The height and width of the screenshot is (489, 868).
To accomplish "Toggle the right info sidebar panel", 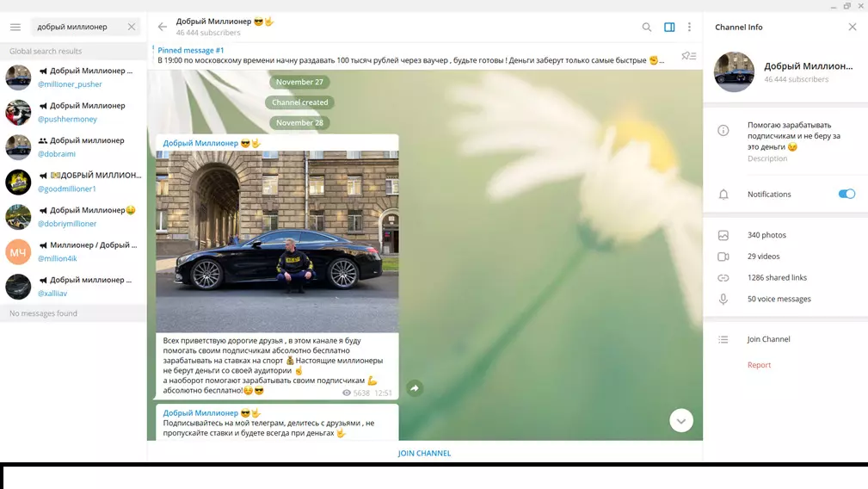I will pos(669,27).
